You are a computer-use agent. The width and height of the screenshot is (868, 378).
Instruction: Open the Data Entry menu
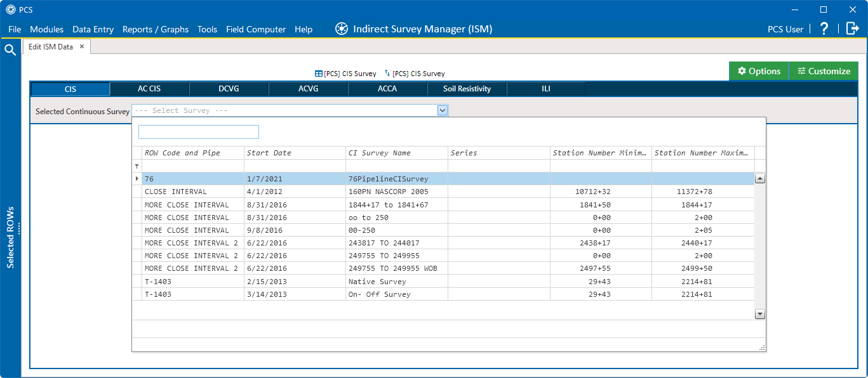[x=93, y=29]
